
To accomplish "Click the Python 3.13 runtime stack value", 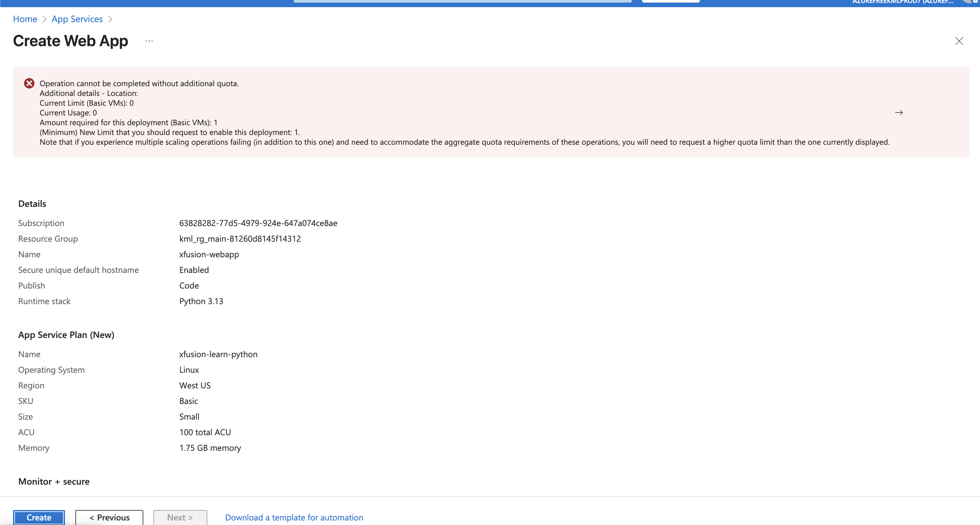I will 201,301.
